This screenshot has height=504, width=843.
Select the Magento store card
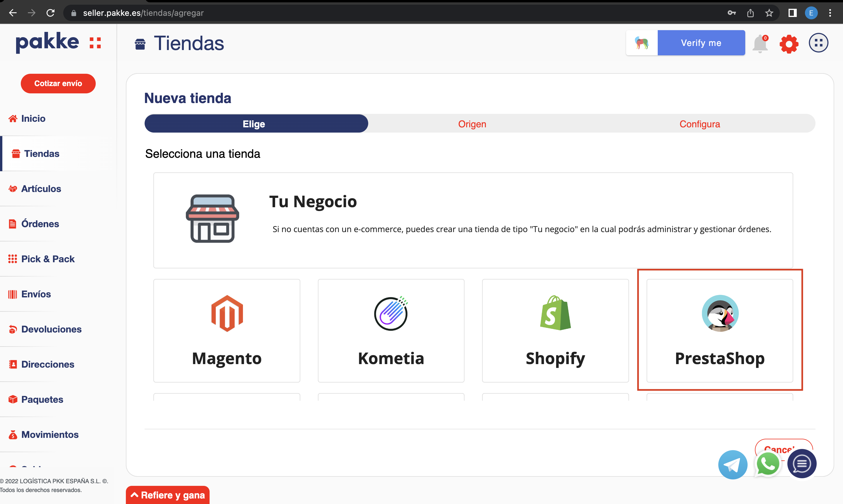coord(227,330)
